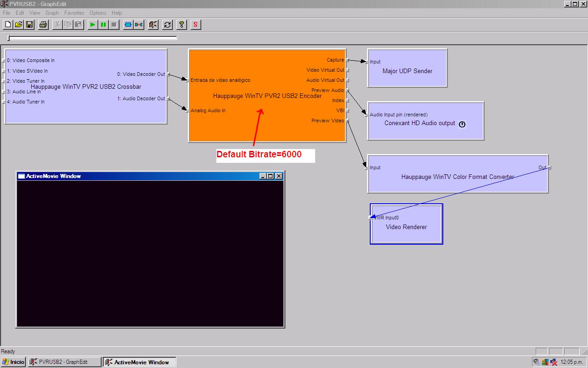Screen dimensions: 588x368
Task: Open the View menu
Action: click(34, 13)
